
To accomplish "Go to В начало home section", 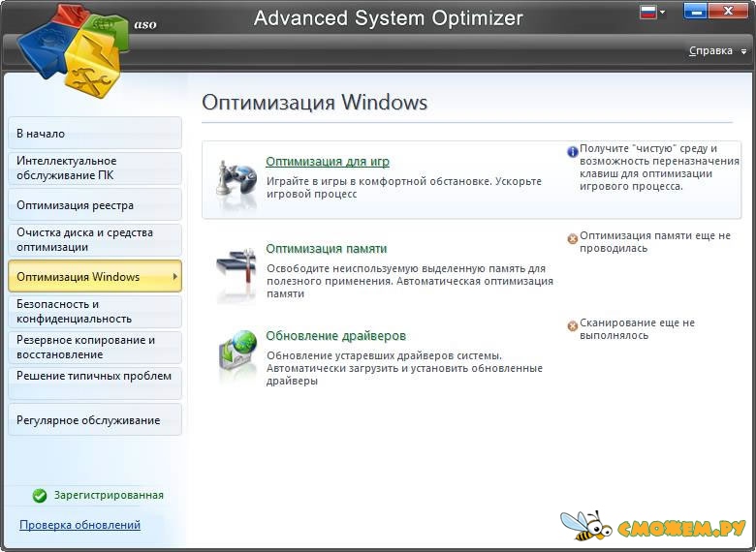I will 95,134.
